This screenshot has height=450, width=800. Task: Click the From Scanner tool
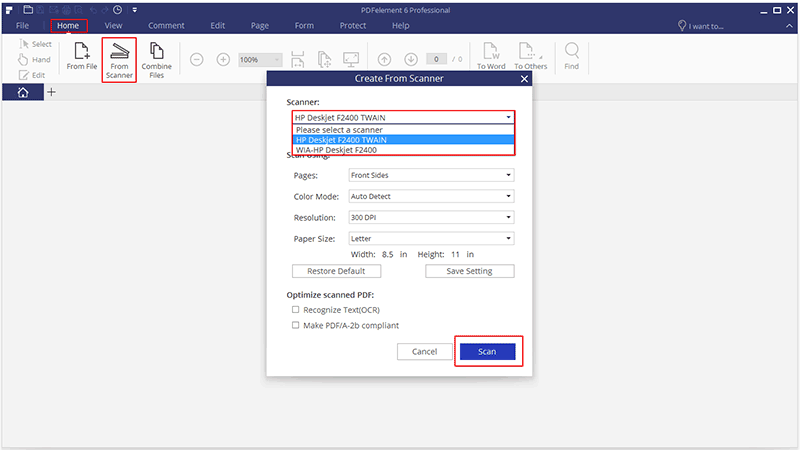point(119,60)
